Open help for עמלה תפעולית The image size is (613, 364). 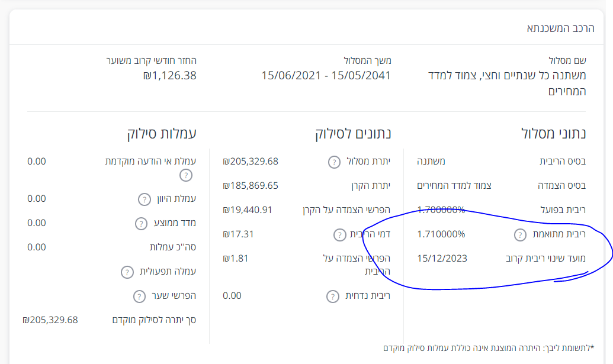point(127,272)
